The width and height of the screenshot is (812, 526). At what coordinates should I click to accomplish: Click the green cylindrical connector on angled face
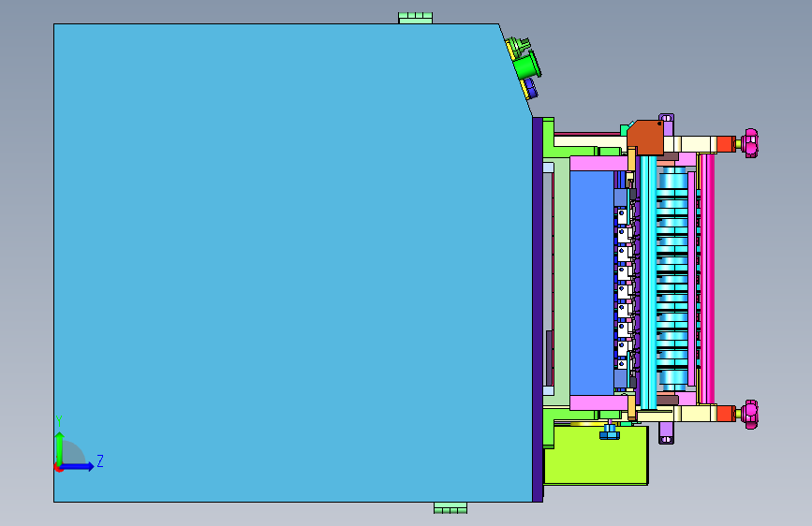click(x=527, y=66)
